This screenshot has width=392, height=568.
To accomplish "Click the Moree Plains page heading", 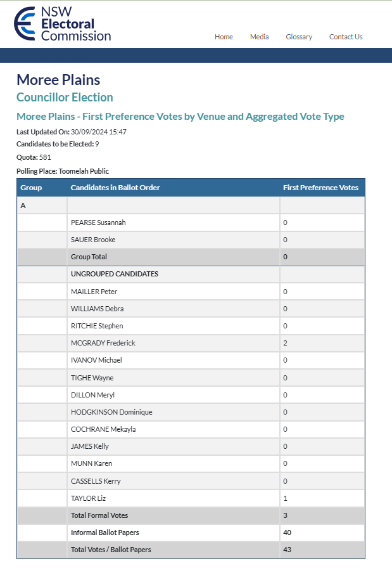I will pyautogui.click(x=58, y=80).
